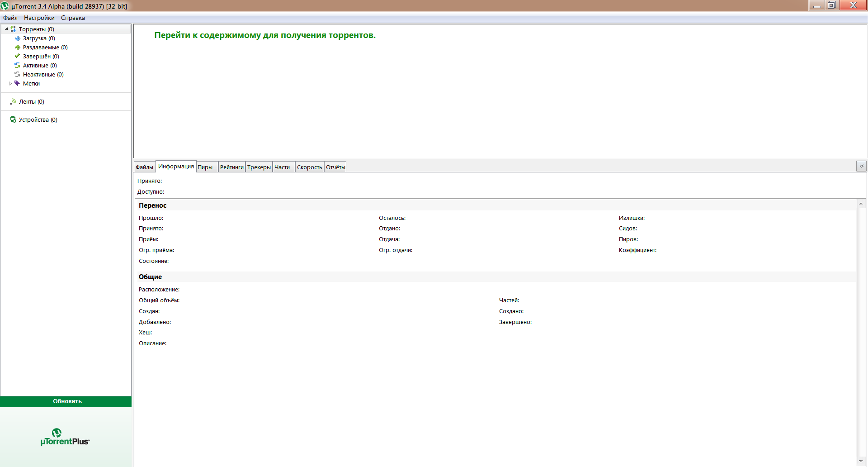This screenshot has width=868, height=467.
Task: Open the Файл menu
Action: coord(10,18)
